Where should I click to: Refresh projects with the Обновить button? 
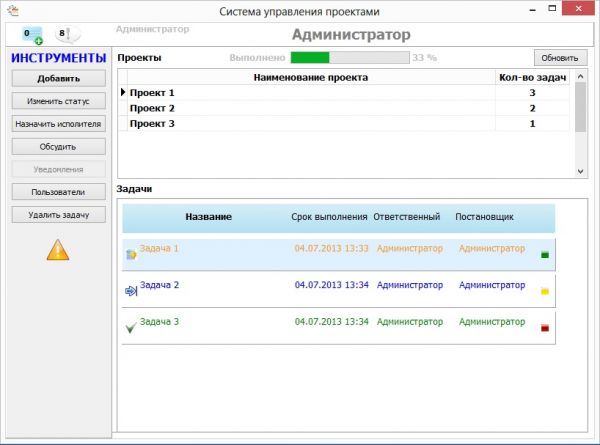559,57
